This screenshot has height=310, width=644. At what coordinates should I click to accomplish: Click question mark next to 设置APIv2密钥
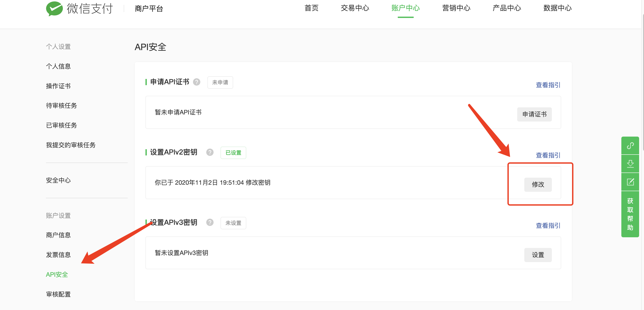pos(210,152)
